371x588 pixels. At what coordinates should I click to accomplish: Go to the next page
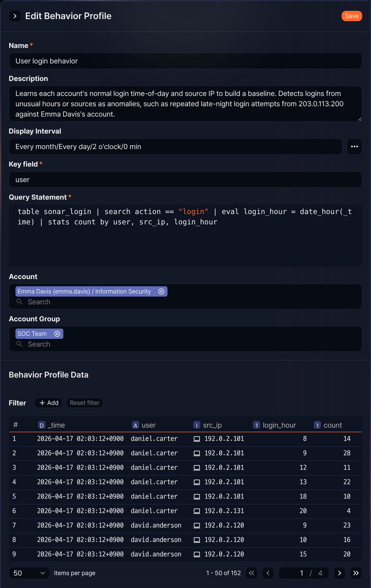pos(340,573)
